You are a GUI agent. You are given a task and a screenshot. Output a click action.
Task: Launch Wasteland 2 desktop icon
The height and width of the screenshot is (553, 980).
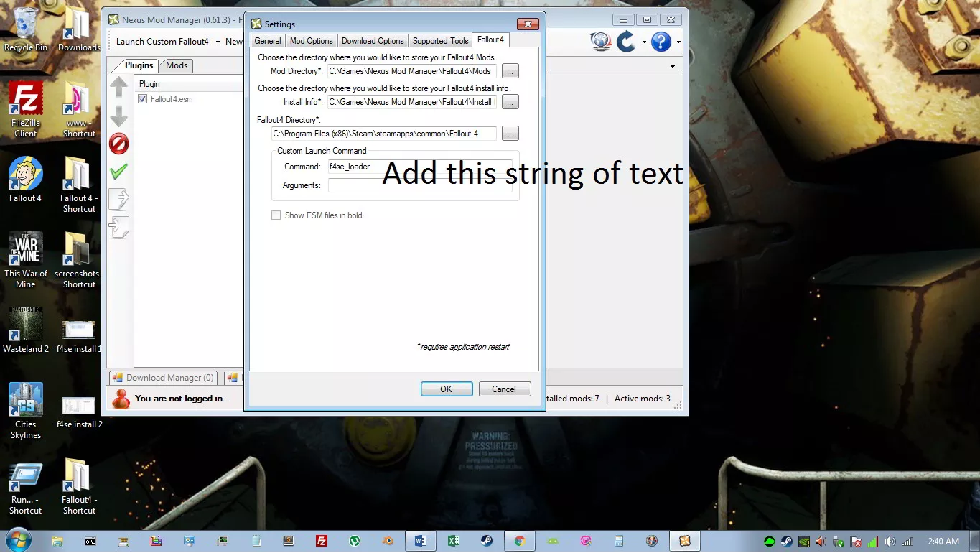pos(26,330)
